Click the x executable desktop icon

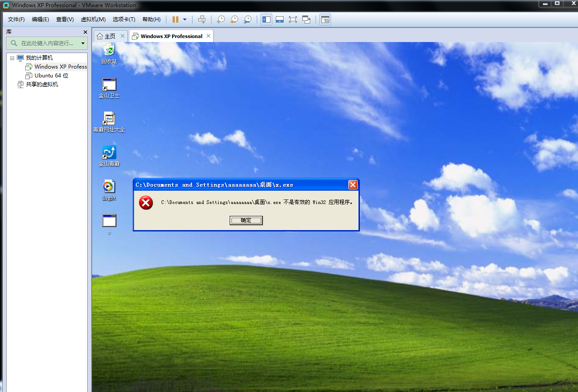pos(109,224)
